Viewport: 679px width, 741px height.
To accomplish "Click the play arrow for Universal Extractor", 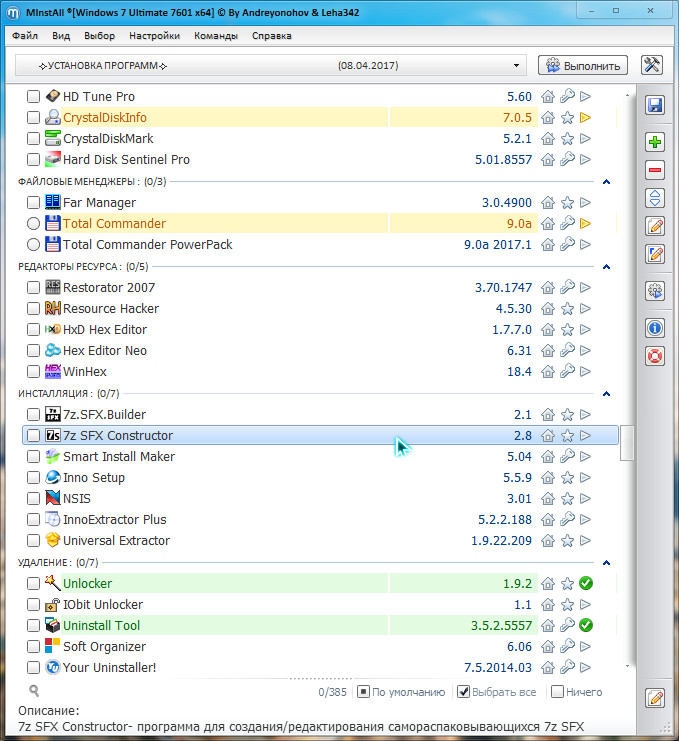I will tap(585, 540).
